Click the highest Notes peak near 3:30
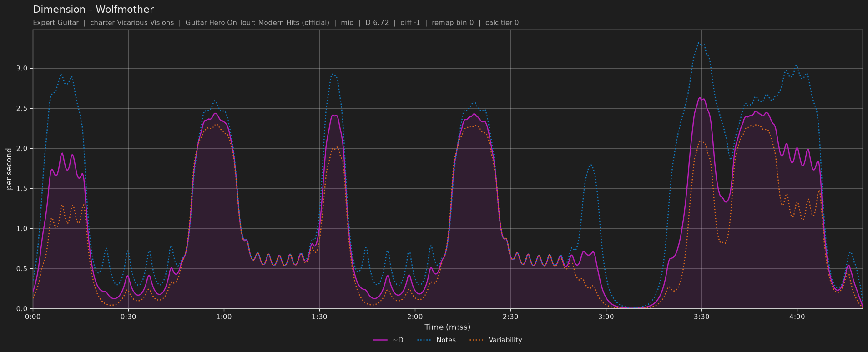The image size is (868, 352). (x=698, y=43)
